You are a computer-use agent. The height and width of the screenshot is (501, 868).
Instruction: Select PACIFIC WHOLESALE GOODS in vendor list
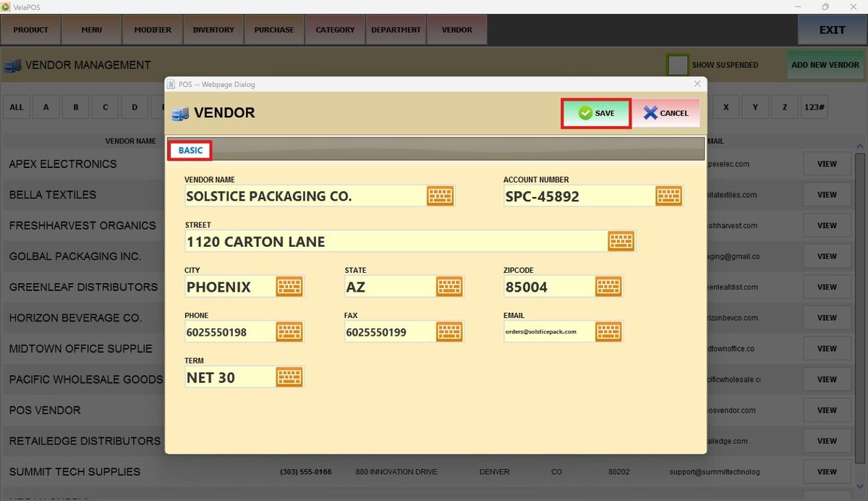tap(86, 379)
